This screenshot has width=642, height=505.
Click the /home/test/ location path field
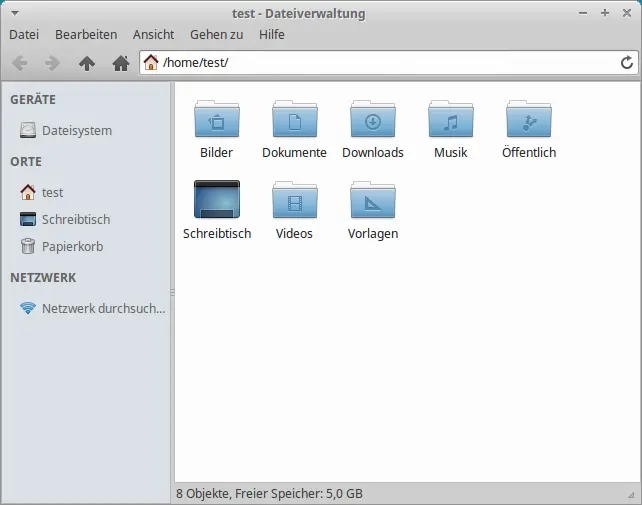click(x=380, y=63)
